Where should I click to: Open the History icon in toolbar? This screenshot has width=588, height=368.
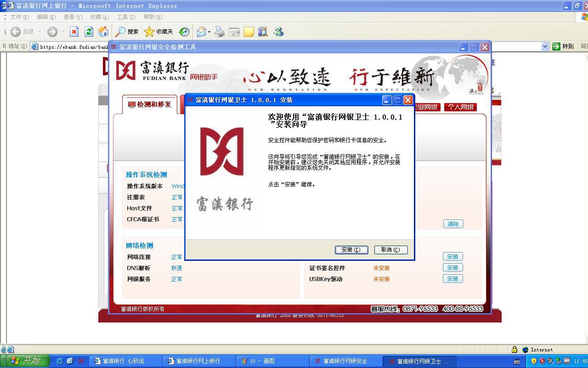click(184, 31)
